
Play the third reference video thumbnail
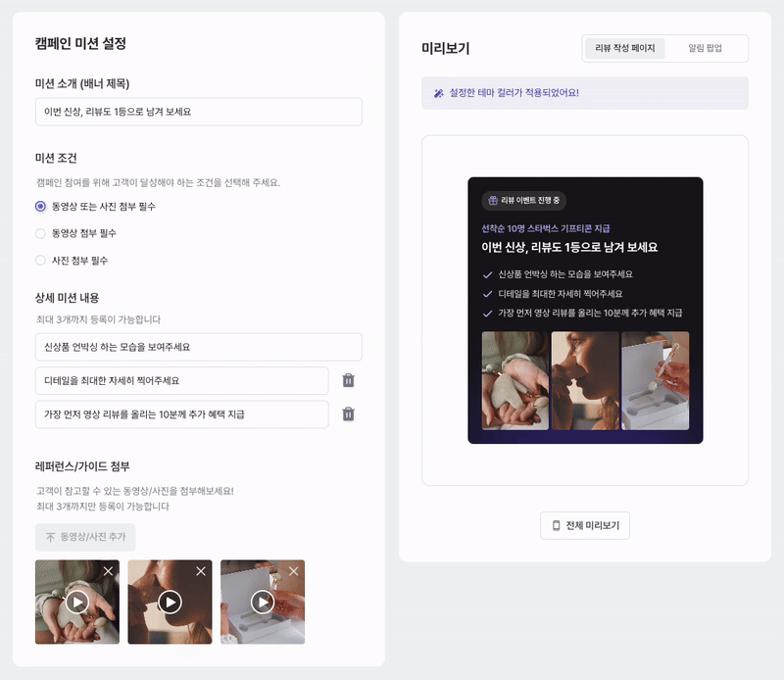coord(263,602)
